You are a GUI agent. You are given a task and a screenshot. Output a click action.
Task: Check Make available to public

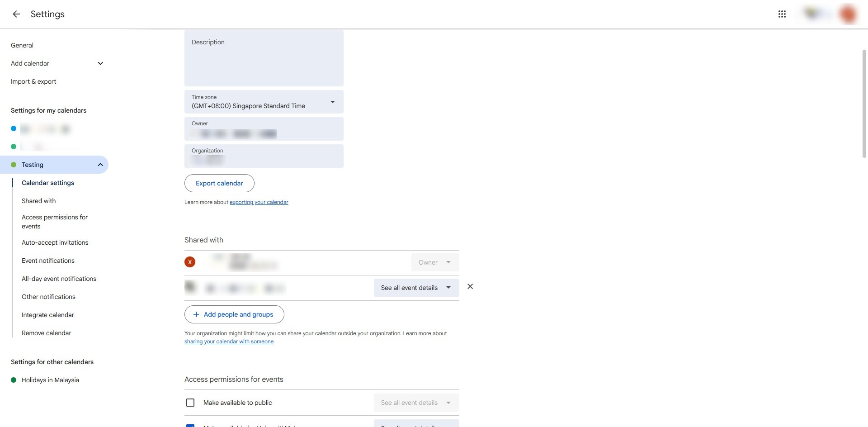point(190,403)
